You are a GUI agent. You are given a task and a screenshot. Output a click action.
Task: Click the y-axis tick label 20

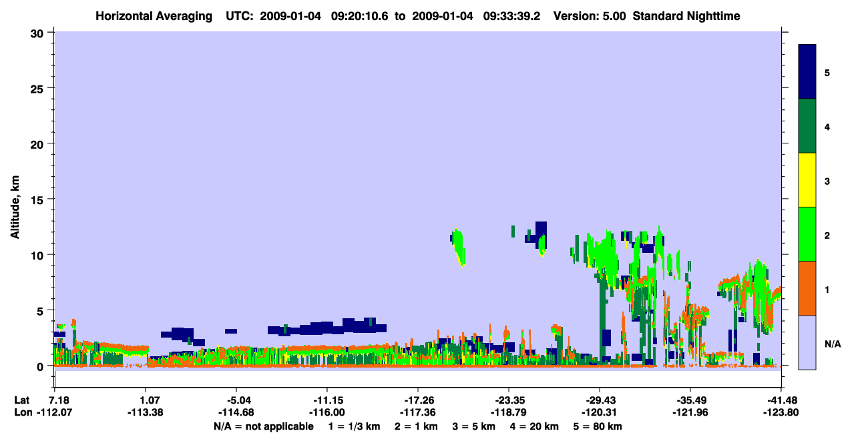point(38,143)
